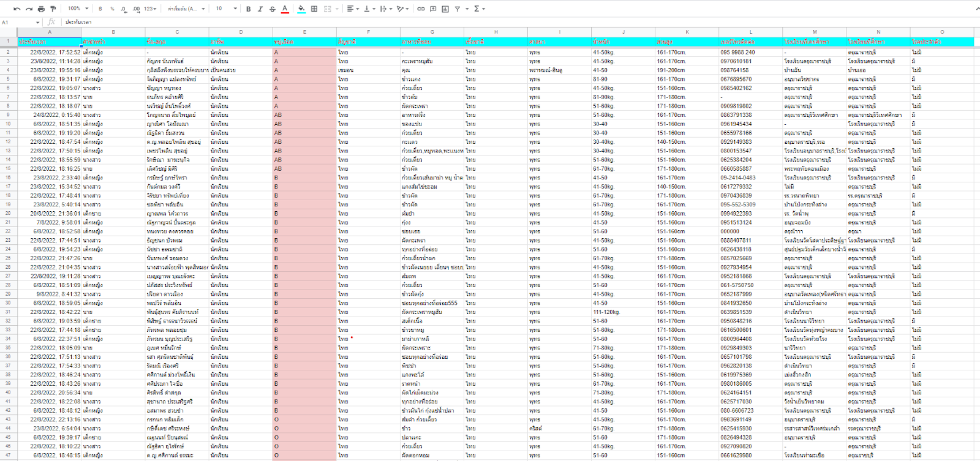The height and width of the screenshot is (461, 980).
Task: Insert a chart
Action: point(445,9)
